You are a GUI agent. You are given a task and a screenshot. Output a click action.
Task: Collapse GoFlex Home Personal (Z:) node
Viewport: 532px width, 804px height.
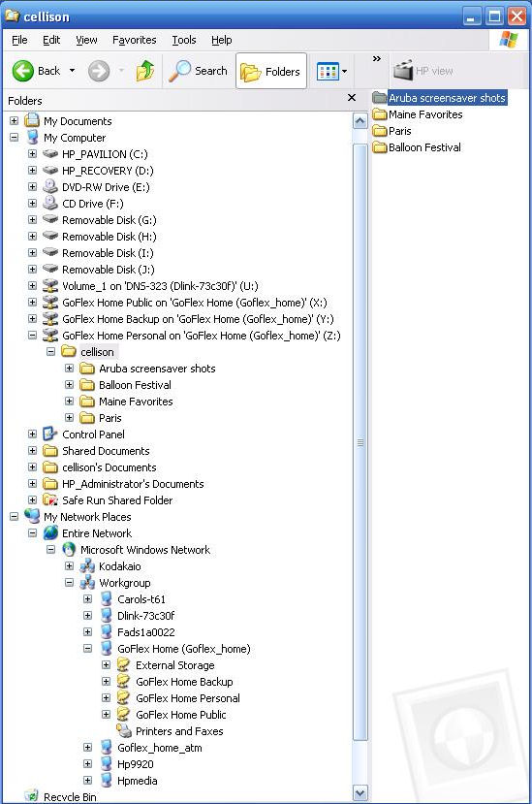point(32,336)
